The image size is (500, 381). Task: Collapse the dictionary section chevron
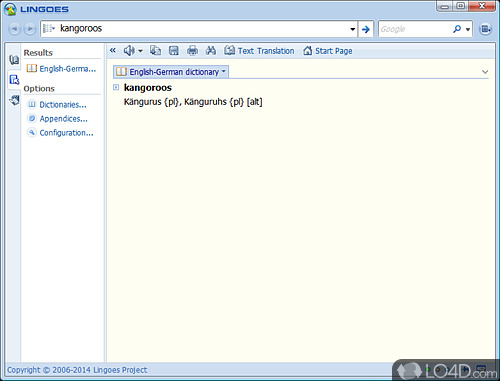pos(485,72)
